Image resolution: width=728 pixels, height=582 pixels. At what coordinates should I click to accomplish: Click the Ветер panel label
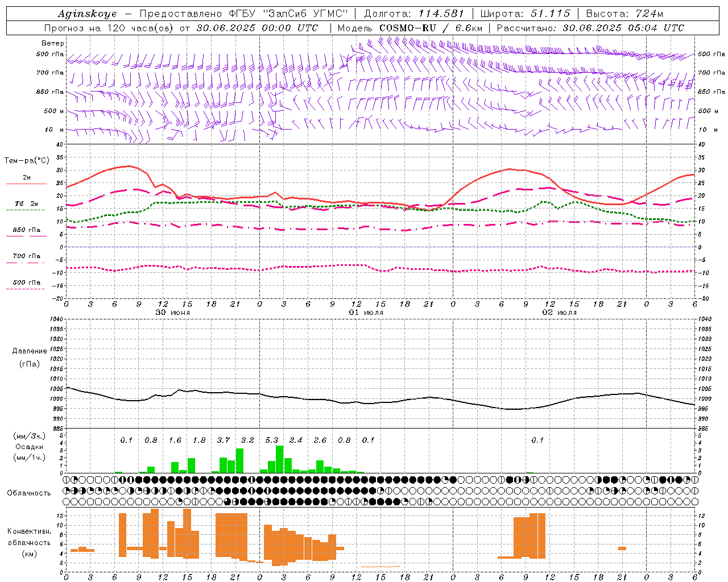[x=53, y=43]
